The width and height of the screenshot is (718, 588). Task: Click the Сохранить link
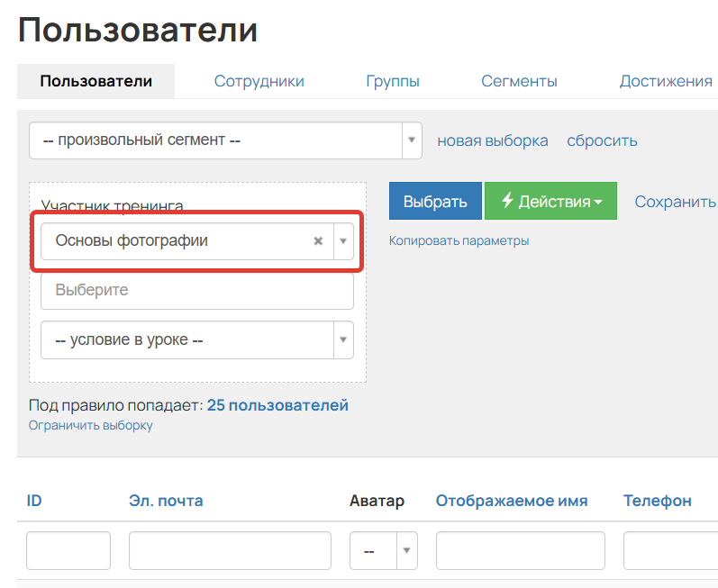tap(675, 202)
